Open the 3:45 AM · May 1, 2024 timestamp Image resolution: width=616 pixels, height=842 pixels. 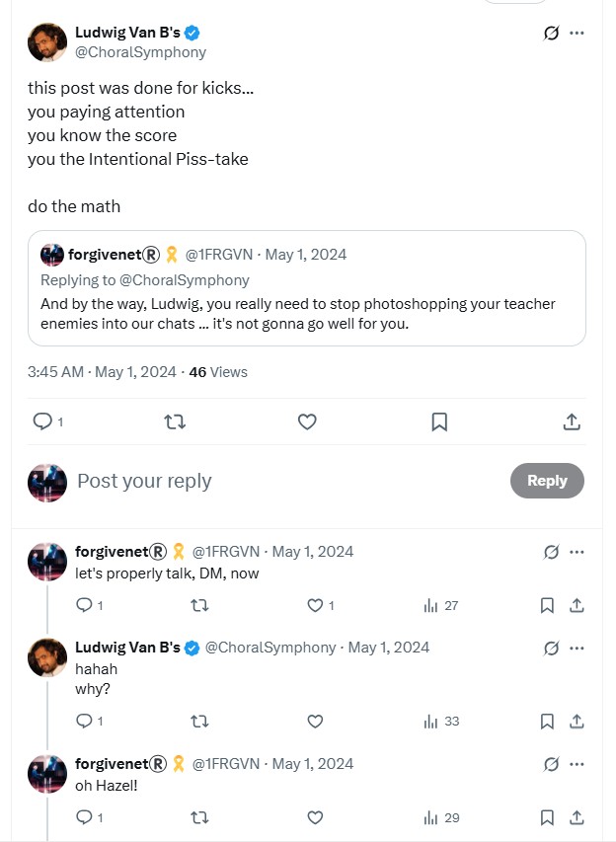[x=102, y=372]
